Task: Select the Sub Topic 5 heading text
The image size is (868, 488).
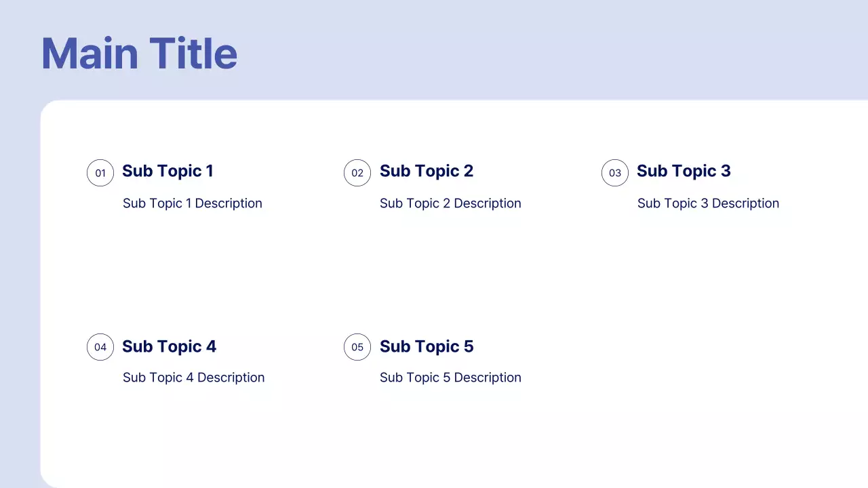Action: (427, 346)
